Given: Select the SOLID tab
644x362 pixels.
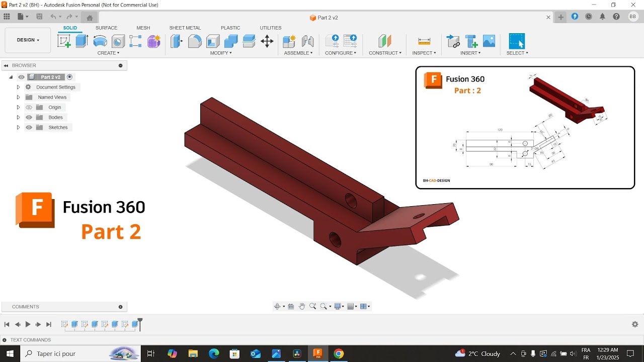Looking at the screenshot, I should (70, 28).
